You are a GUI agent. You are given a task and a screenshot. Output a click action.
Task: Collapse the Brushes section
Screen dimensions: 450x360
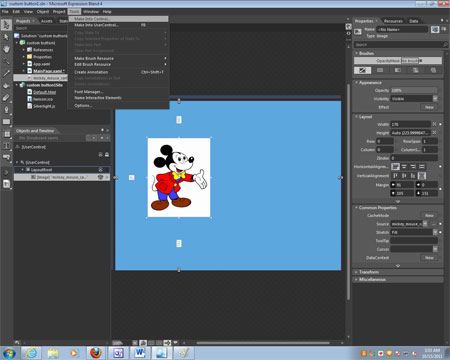(x=356, y=53)
